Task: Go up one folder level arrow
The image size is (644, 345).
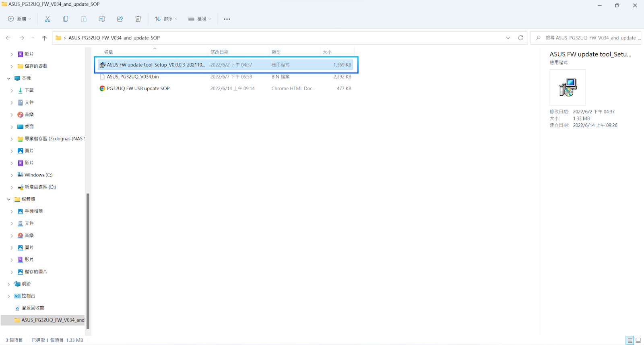Action: point(44,38)
